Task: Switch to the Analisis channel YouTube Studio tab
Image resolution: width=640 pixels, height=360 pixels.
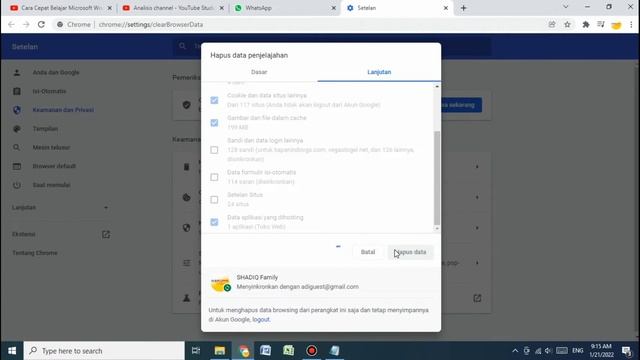Action: [x=173, y=8]
